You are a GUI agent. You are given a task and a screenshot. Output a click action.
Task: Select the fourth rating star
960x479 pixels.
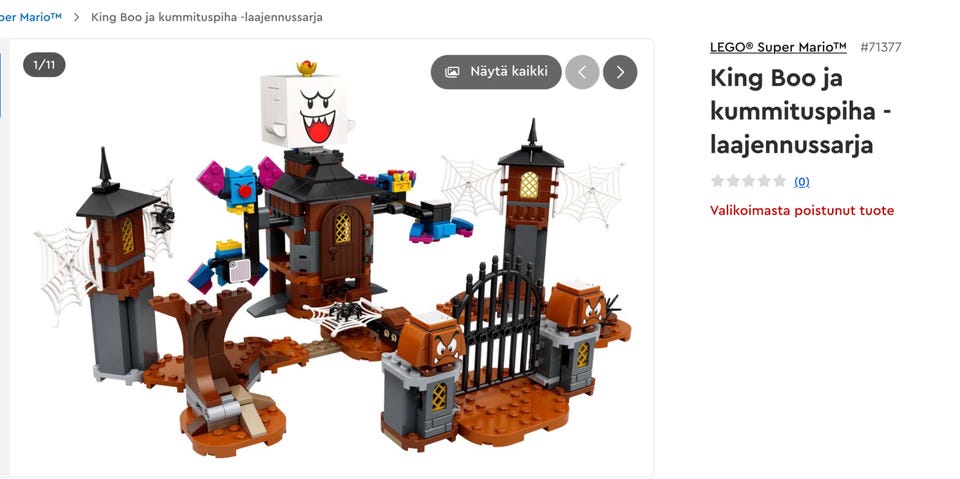[x=763, y=181]
